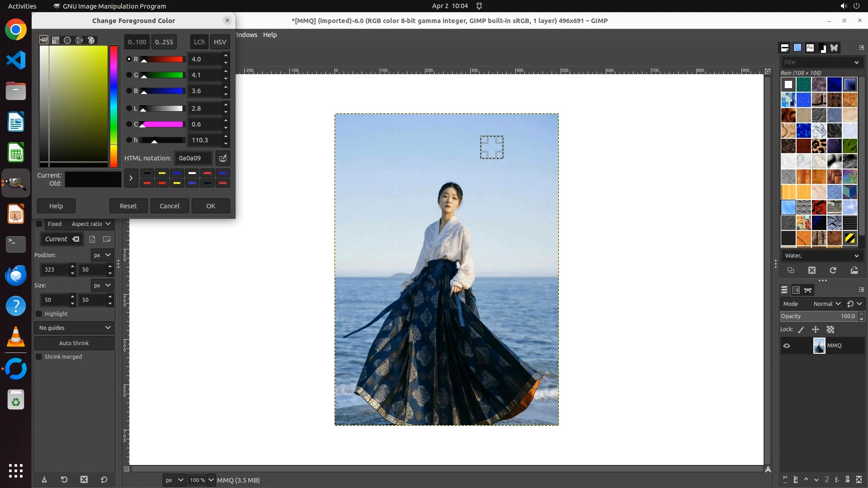The width and height of the screenshot is (868, 488).
Task: Select the G channel radio button
Action: pyautogui.click(x=129, y=75)
